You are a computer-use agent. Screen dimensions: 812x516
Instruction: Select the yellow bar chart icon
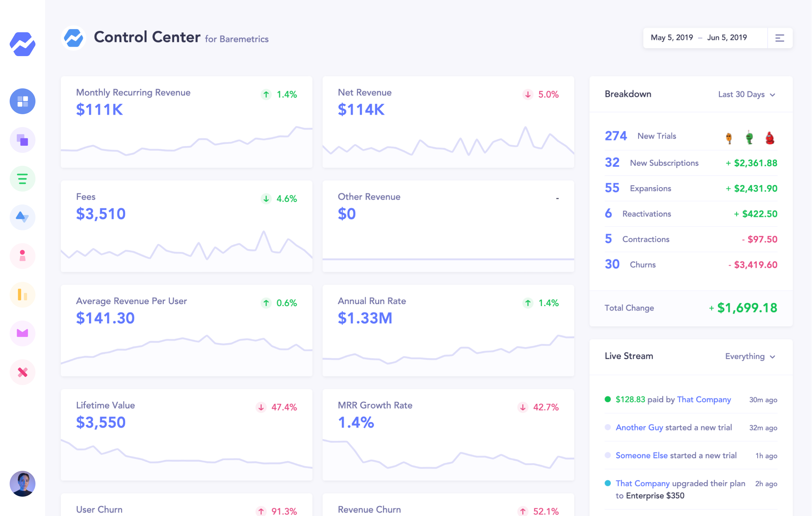tap(22, 295)
